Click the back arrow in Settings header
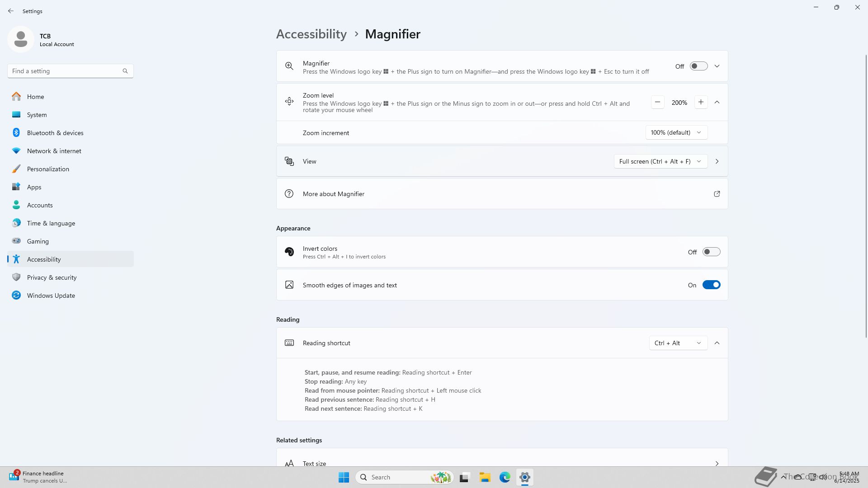The width and height of the screenshot is (868, 488). (x=11, y=11)
